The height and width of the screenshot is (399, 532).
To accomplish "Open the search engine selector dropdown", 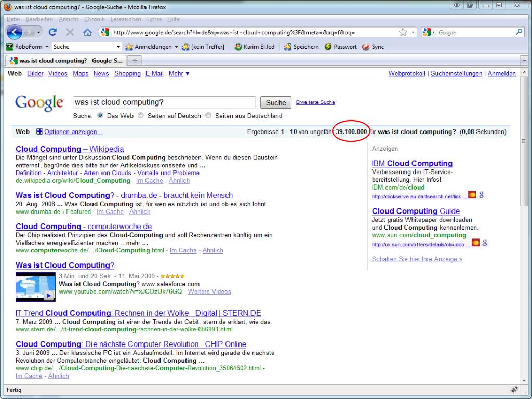I will pos(433,32).
